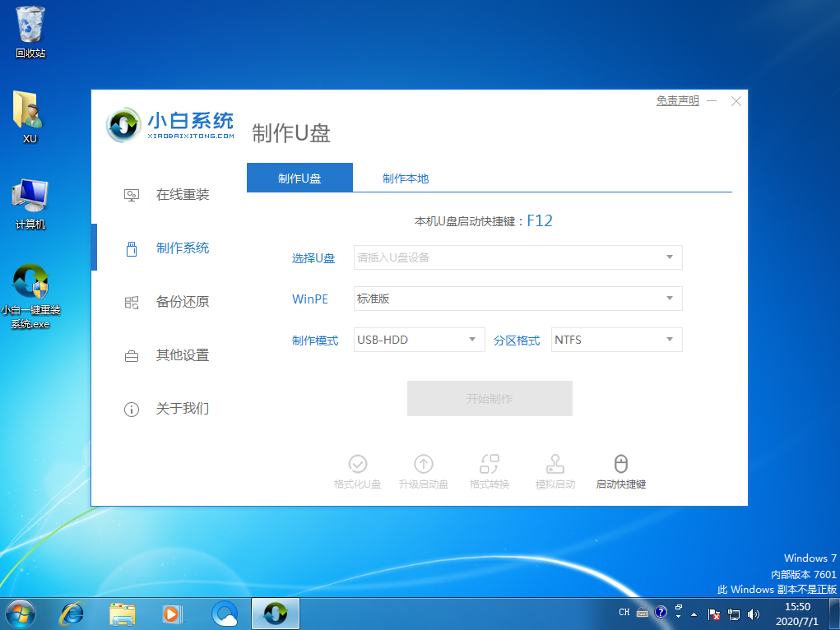840x630 pixels.
Task: Open the 制作模式 USB-HDD dropdown
Action: tap(419, 340)
